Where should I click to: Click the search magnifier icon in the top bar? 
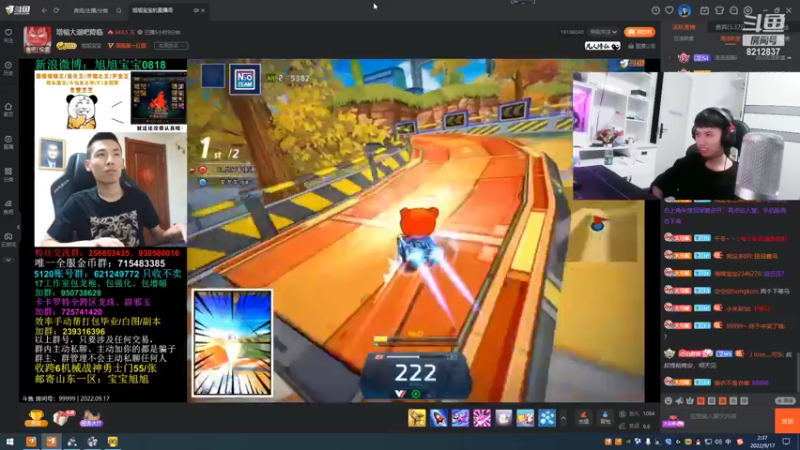click(x=118, y=10)
